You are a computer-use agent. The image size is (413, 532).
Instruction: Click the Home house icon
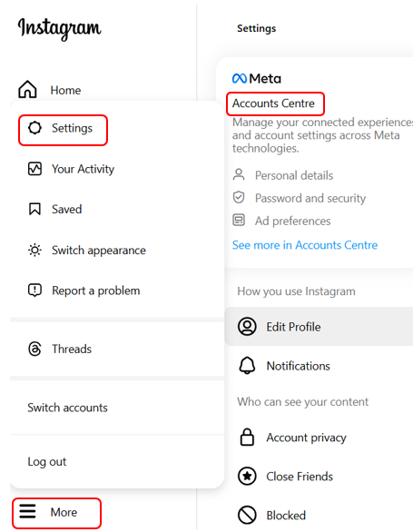tap(27, 89)
